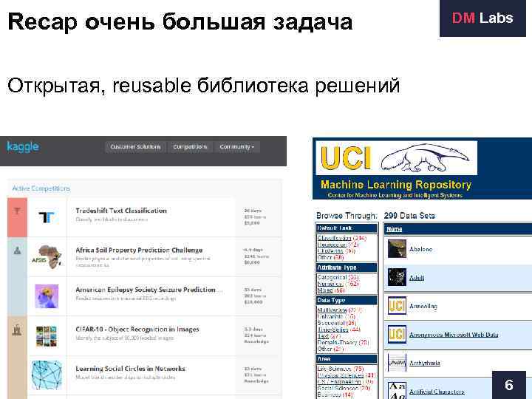
Task: Click the UCI anteater logo banner
Action: tap(396, 158)
